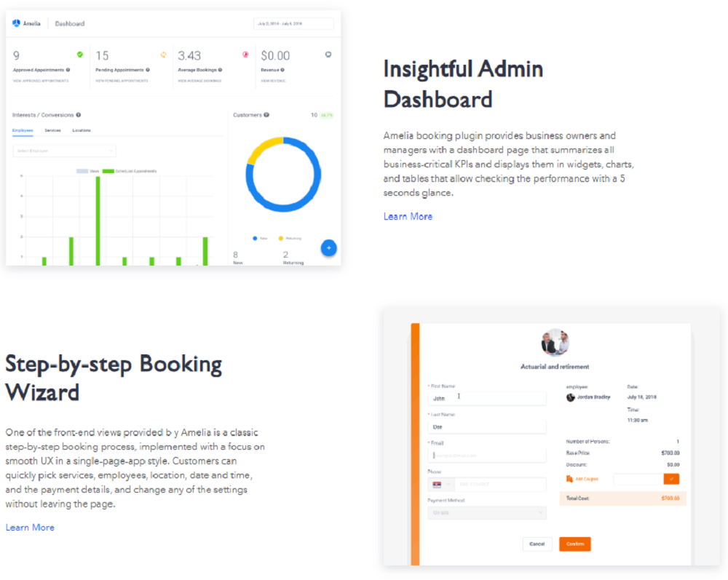Open the Payment Method dropdown
Viewport: 728px width, 580px height.
click(487, 512)
